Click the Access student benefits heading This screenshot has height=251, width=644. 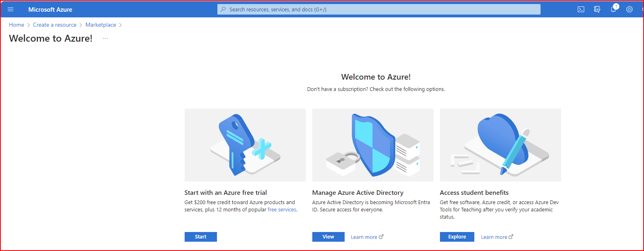[474, 193]
